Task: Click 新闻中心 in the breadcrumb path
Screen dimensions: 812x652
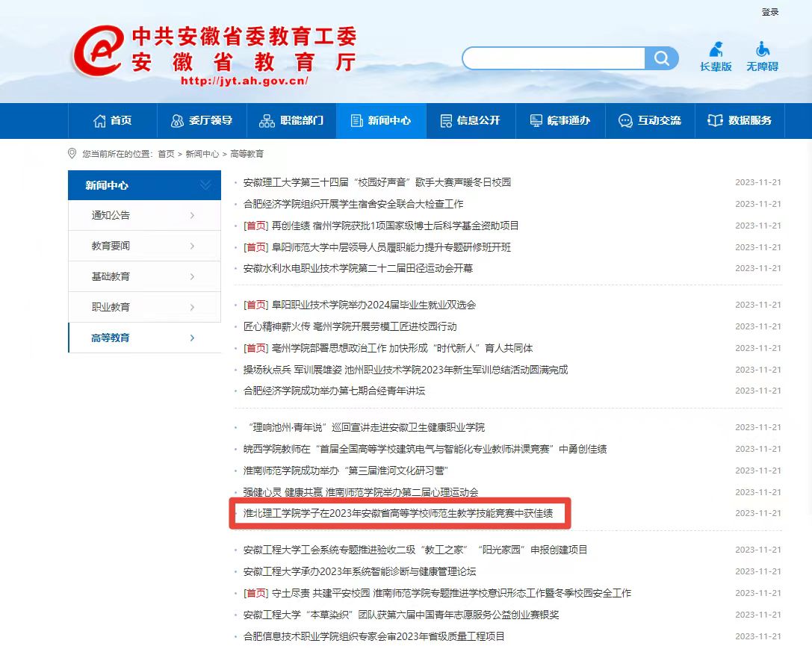Action: click(x=202, y=154)
